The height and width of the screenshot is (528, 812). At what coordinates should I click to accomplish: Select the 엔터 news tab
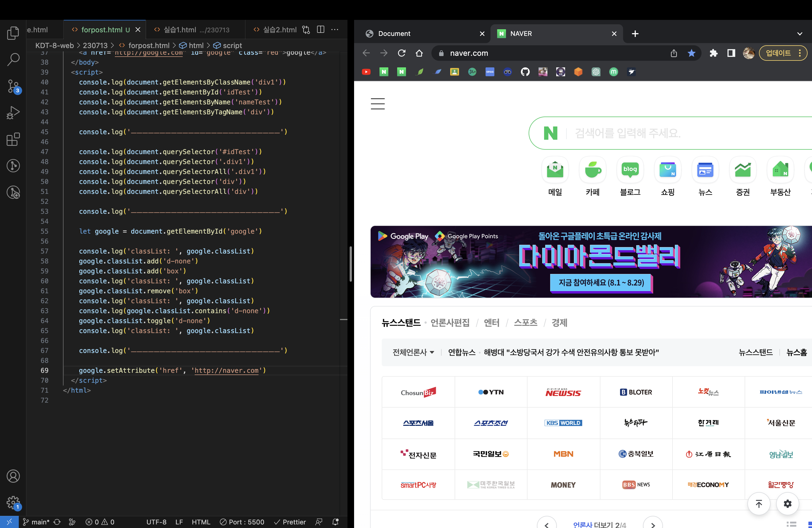[492, 322]
